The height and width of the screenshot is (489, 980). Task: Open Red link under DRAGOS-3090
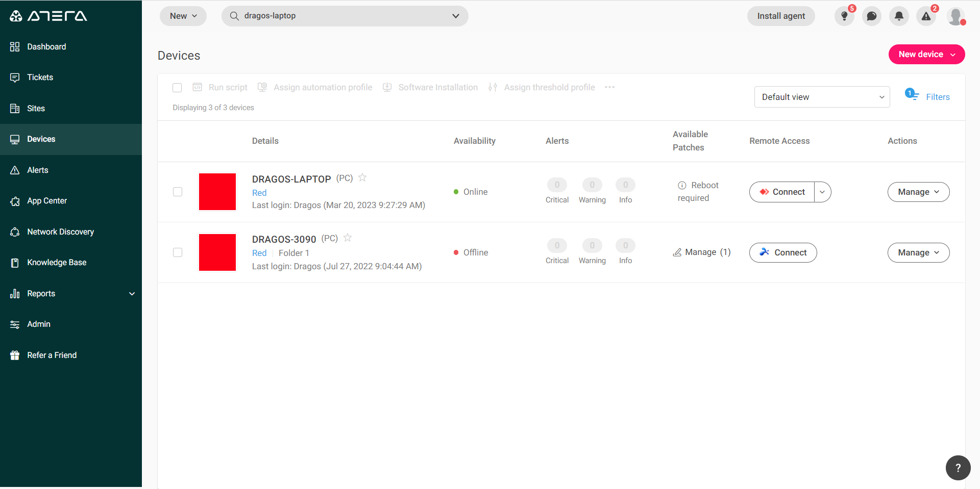(259, 253)
